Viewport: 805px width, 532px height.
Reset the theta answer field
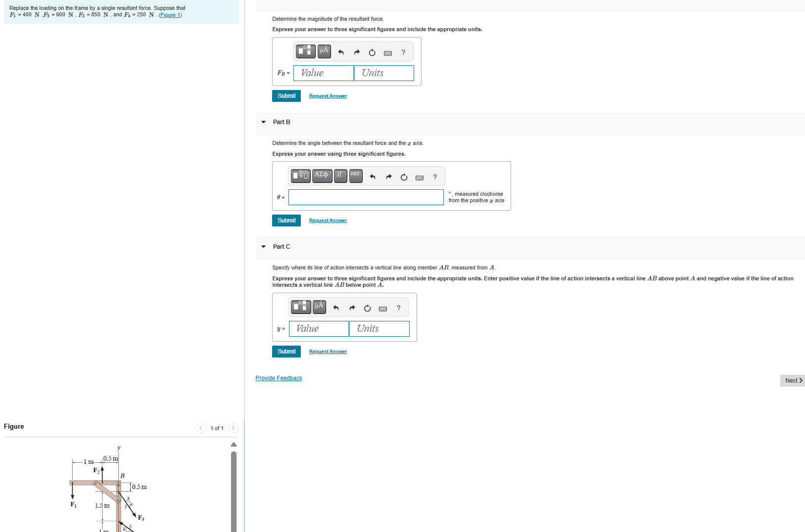click(404, 177)
